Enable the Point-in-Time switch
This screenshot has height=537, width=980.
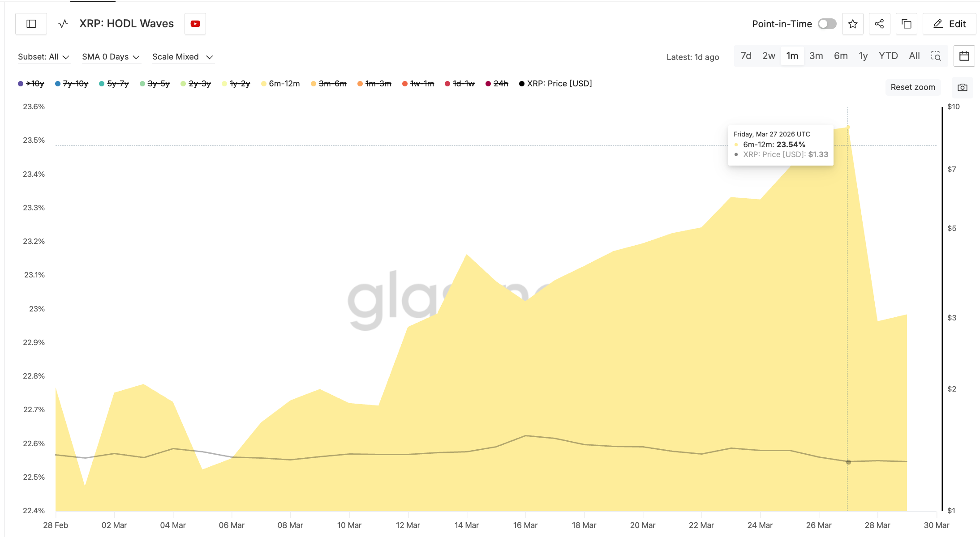coord(827,24)
